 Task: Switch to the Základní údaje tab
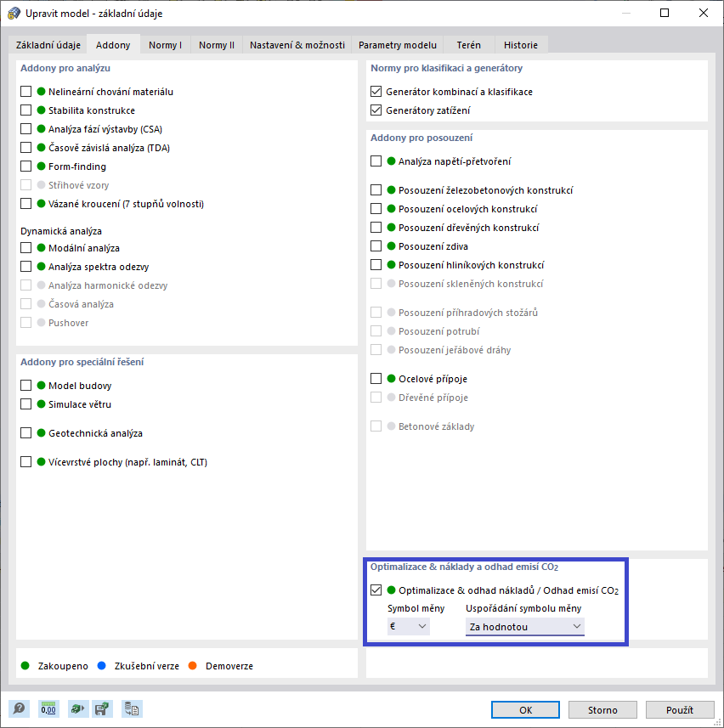(x=48, y=45)
